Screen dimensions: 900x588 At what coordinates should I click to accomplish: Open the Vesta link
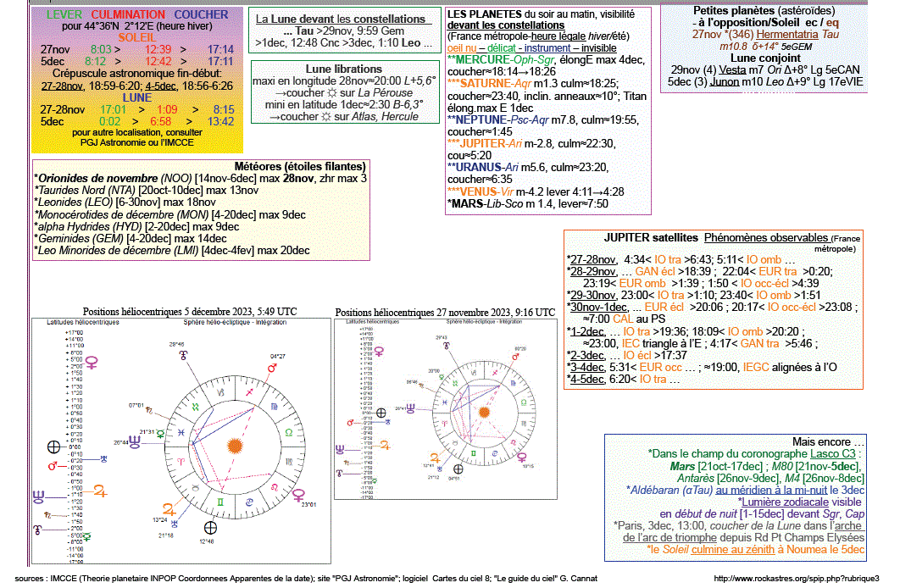click(732, 69)
